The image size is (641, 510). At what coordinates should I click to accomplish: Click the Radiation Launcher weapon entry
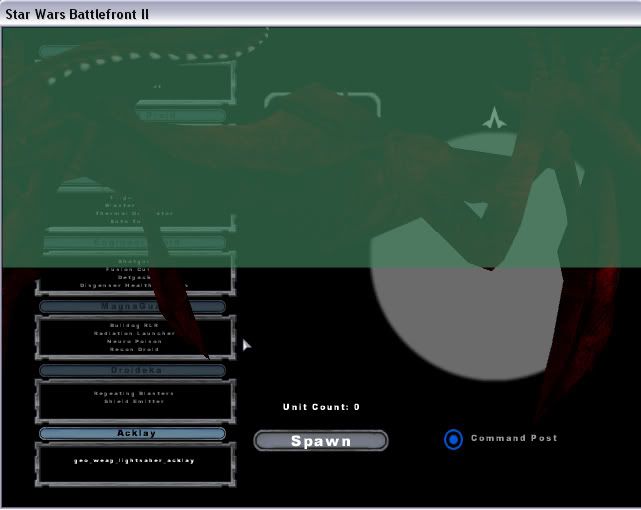coord(134,333)
